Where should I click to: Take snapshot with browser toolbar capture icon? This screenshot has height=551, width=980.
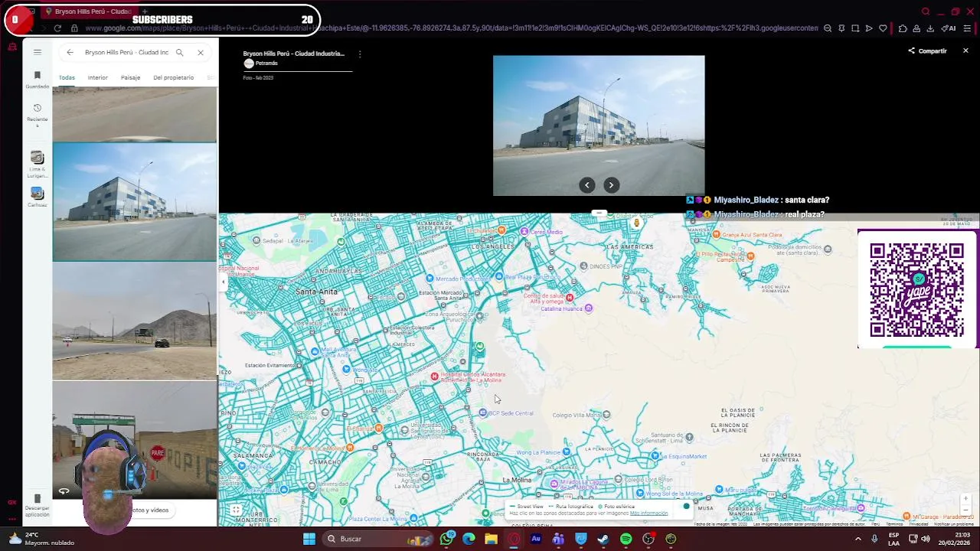point(855,28)
